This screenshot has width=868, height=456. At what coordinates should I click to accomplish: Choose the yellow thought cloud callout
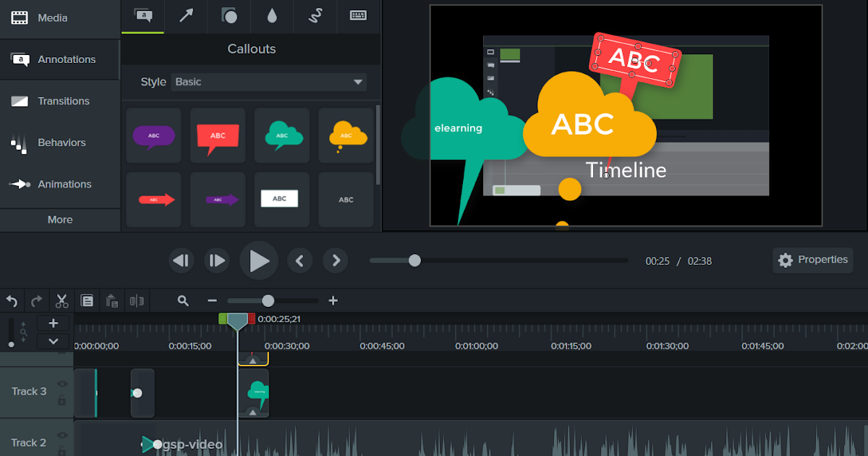coord(346,135)
